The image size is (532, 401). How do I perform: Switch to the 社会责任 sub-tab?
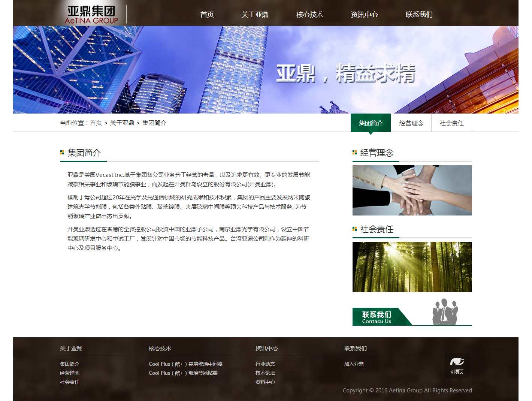pos(452,123)
